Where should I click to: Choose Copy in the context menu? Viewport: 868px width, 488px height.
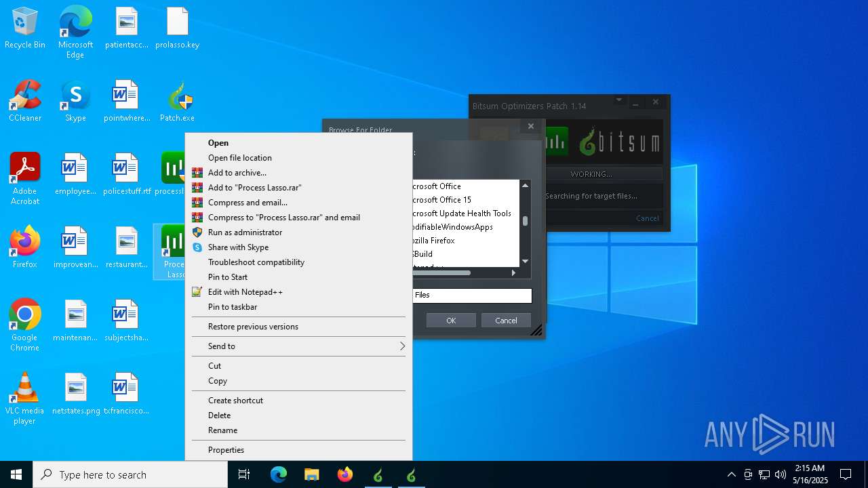(298, 381)
